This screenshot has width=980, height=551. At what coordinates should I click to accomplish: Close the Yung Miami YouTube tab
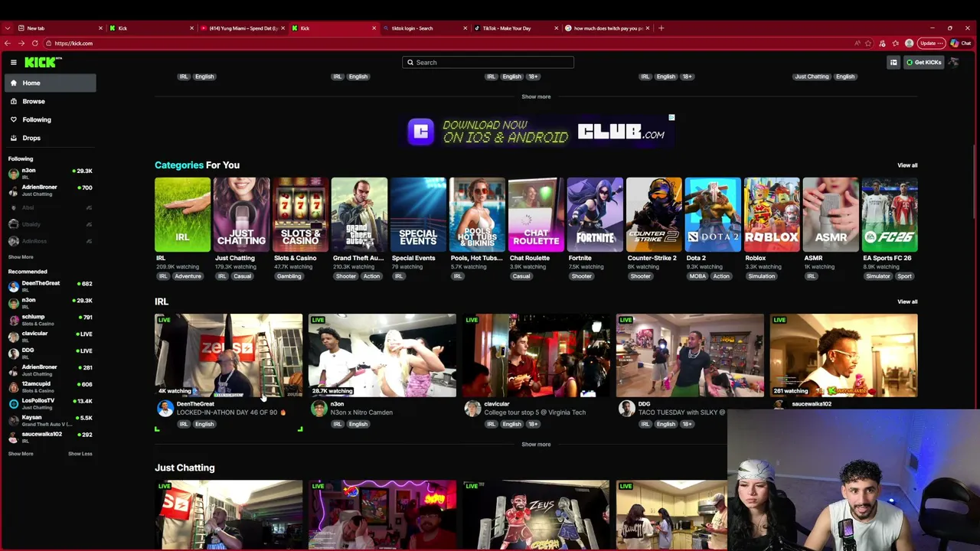283,28
